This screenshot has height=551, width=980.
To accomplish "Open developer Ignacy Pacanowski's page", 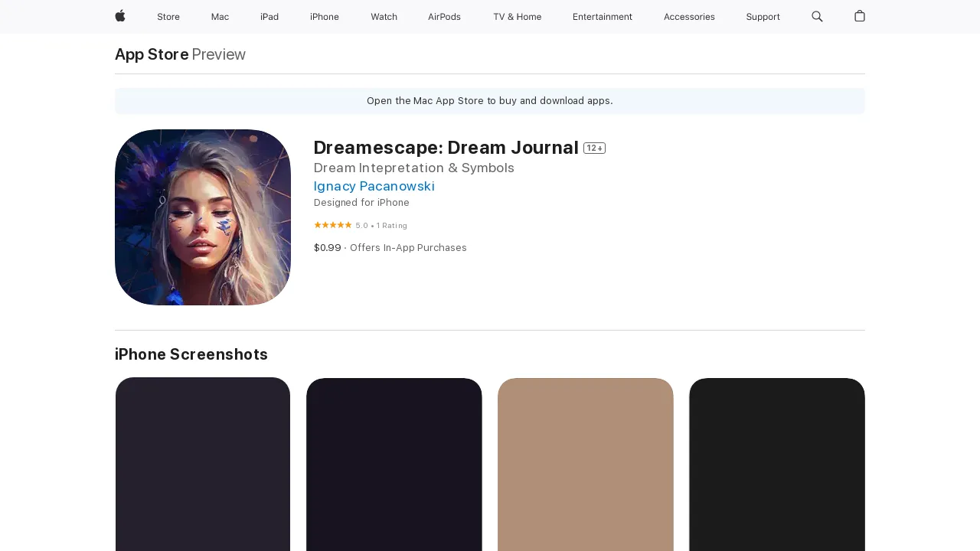I will coord(374,186).
